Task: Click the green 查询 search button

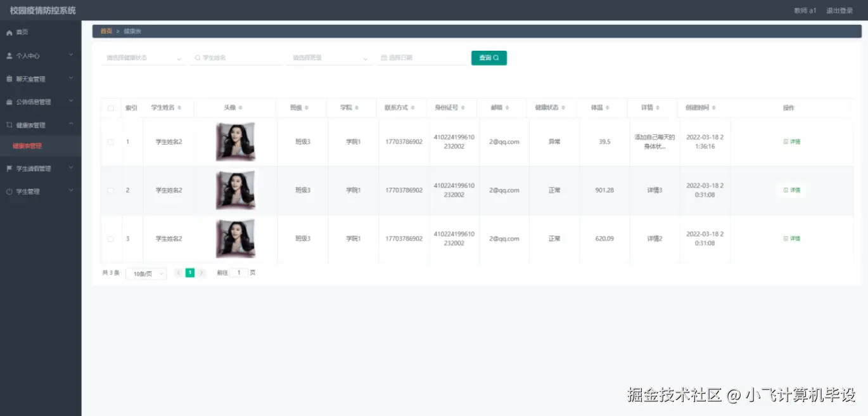Action: pos(489,58)
